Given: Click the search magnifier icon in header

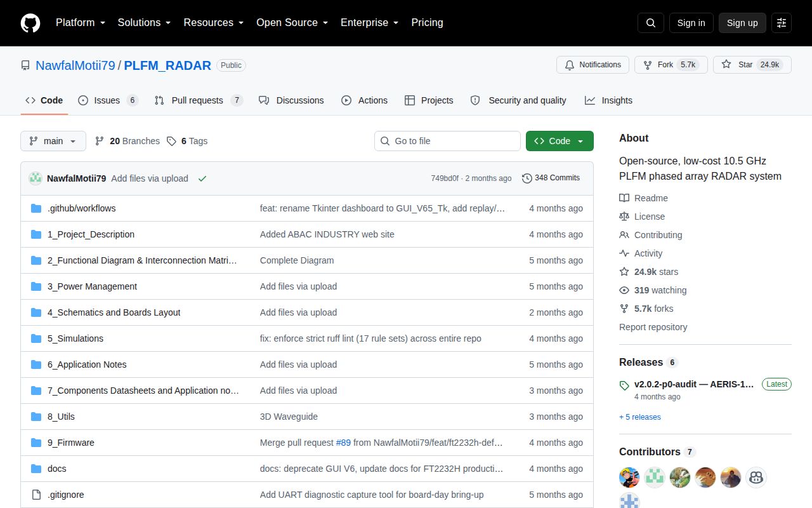Looking at the screenshot, I should [651, 23].
